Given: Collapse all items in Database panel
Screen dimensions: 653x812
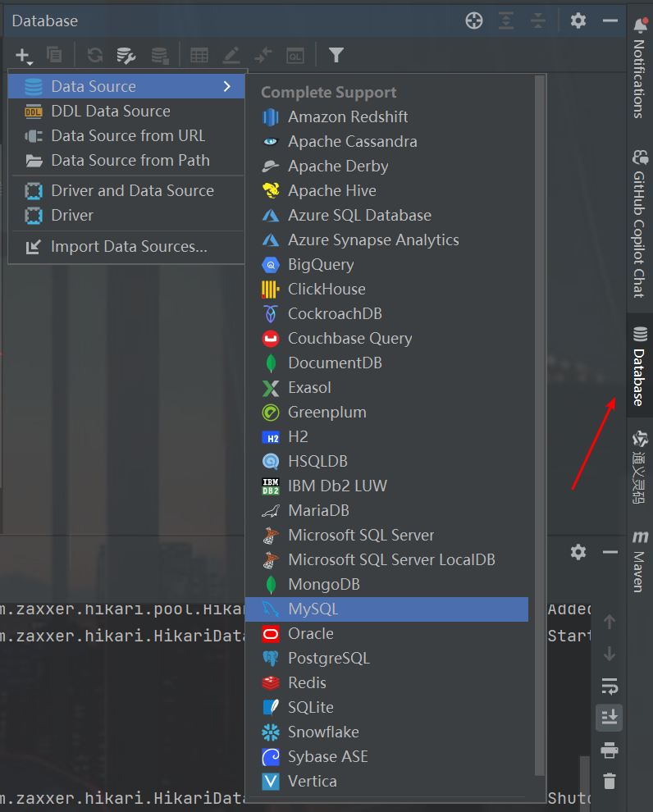Looking at the screenshot, I should (538, 21).
